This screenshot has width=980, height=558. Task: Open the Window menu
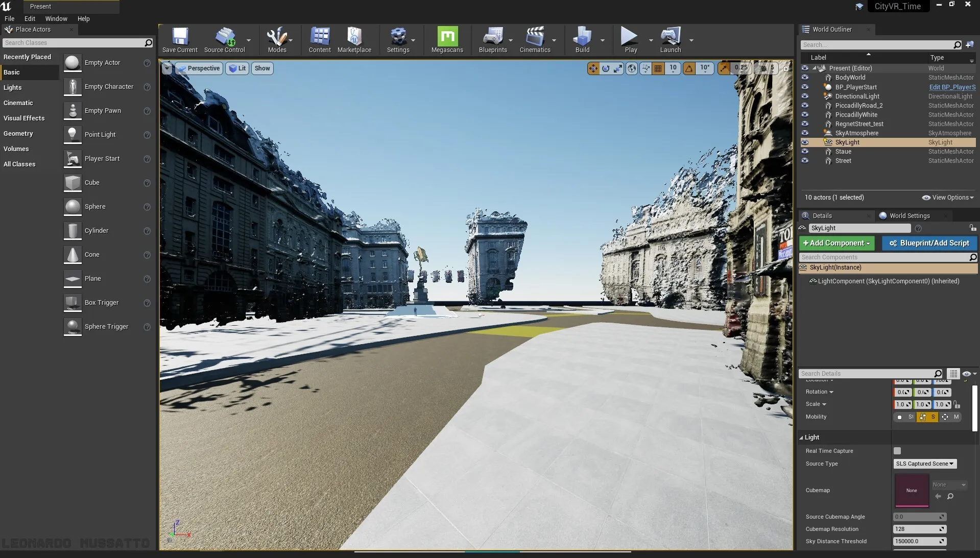(x=56, y=18)
